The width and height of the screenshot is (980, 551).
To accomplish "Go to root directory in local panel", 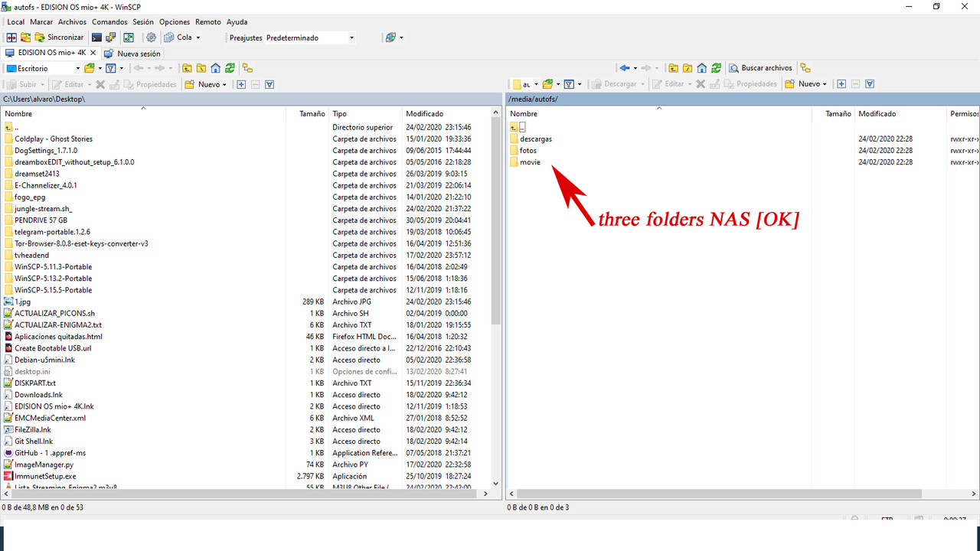I will [x=201, y=68].
